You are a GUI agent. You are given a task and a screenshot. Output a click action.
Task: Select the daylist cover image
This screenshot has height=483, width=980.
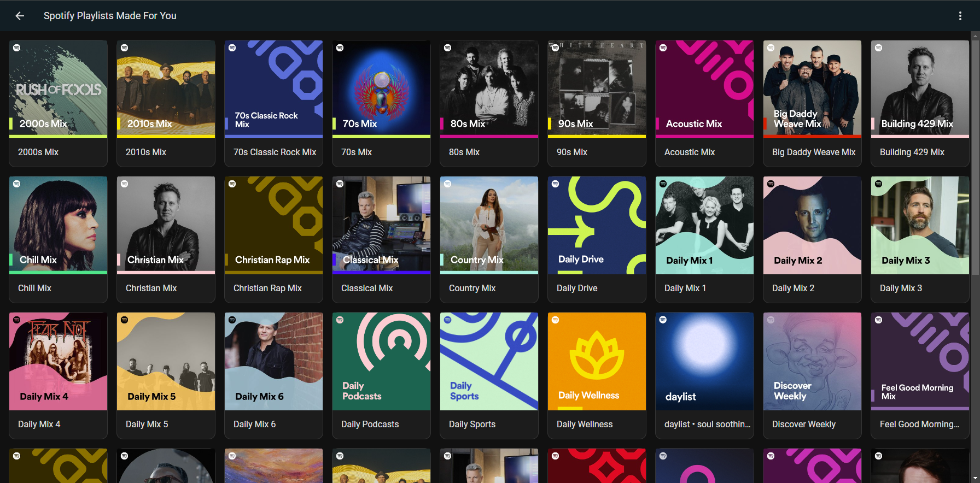(705, 361)
